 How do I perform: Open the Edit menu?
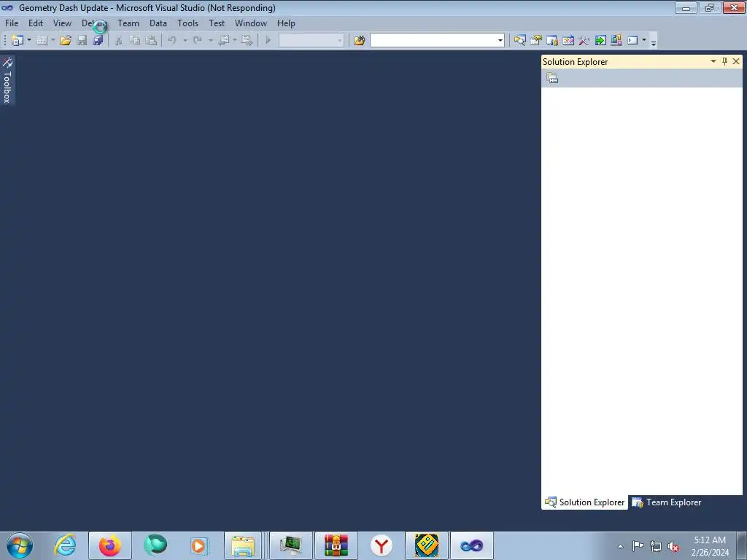(x=36, y=23)
